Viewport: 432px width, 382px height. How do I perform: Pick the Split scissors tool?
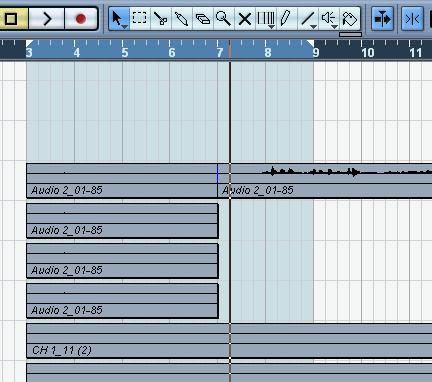[x=161, y=18]
